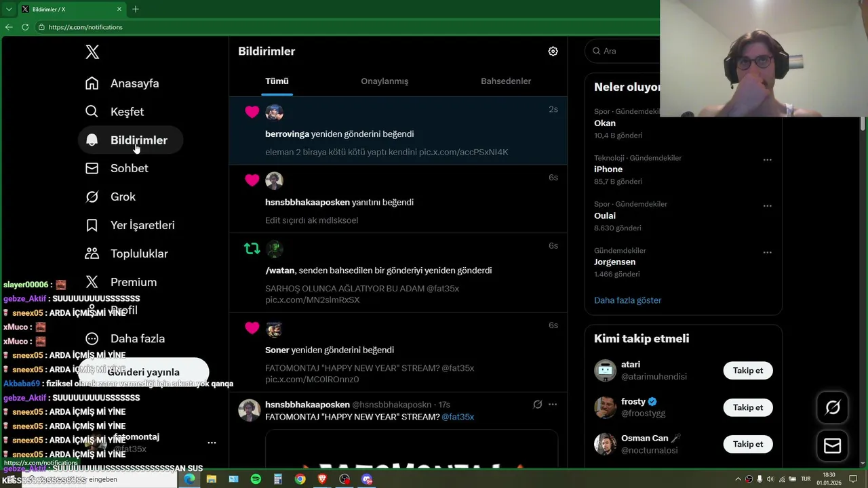Follow atari with Takip et
Viewport: 868px width, 488px height.
tap(748, 371)
